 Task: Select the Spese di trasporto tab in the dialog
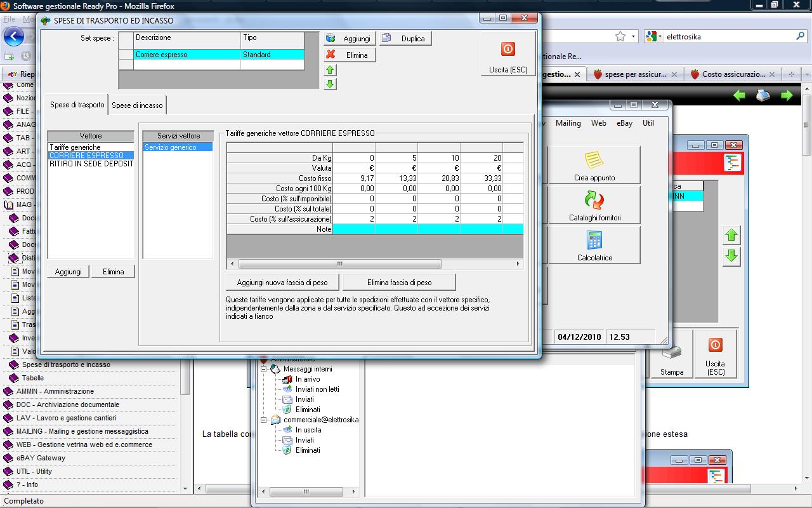coord(77,105)
